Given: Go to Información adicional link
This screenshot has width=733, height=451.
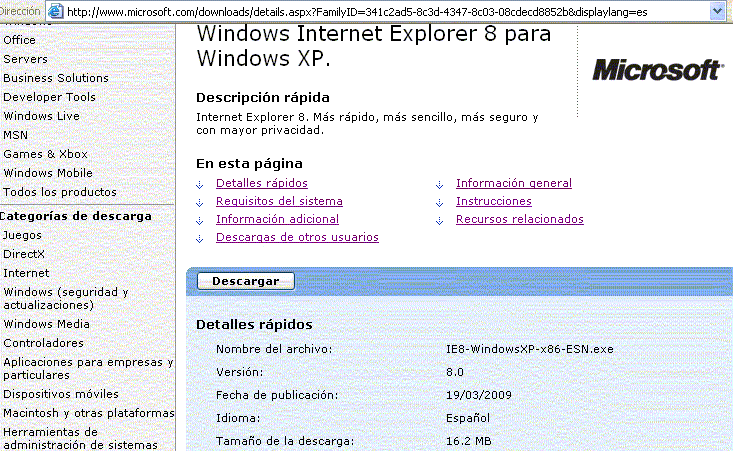Looking at the screenshot, I should pyautogui.click(x=277, y=219).
